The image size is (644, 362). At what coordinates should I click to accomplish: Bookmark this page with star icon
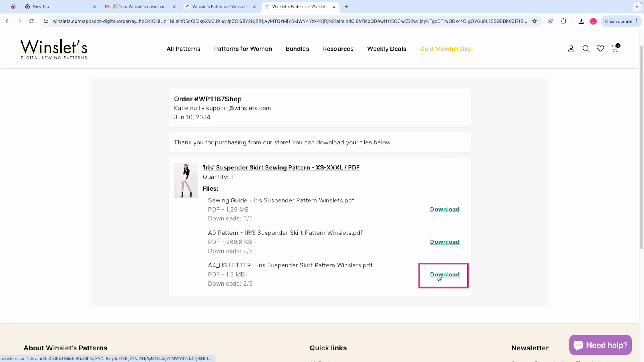point(535,21)
